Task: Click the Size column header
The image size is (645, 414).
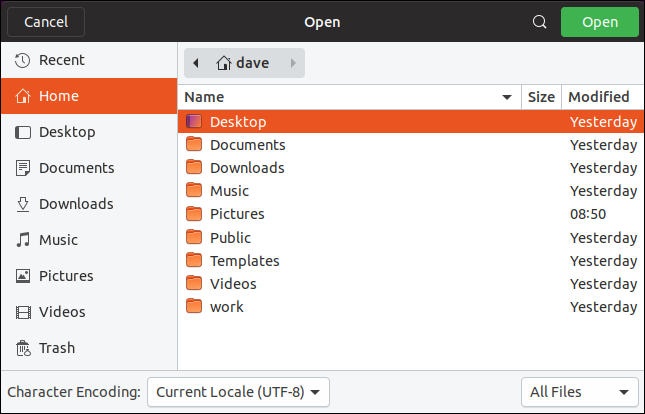Action: pyautogui.click(x=541, y=97)
